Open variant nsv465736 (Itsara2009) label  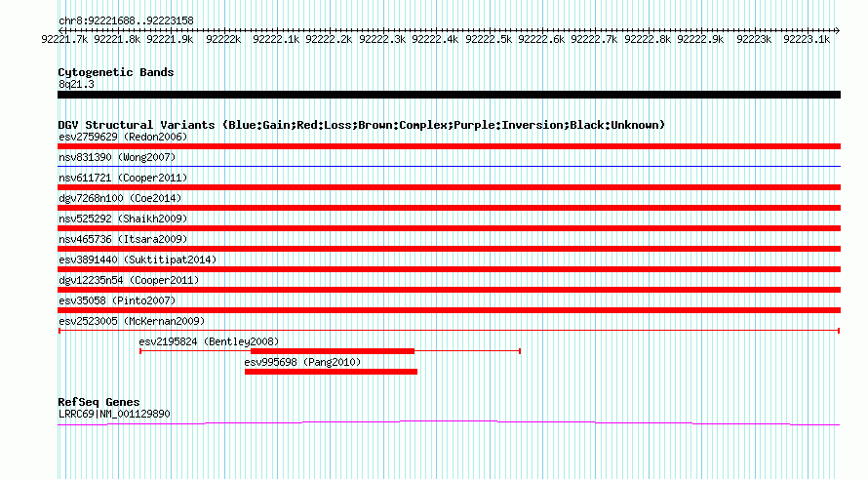123,239
